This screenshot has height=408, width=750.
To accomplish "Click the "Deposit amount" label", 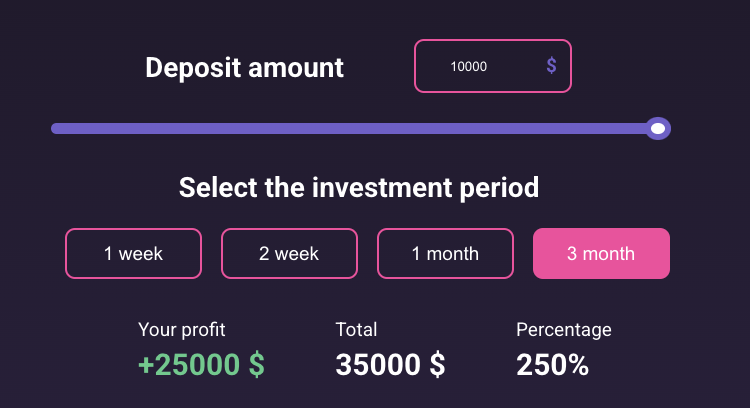I will click(x=244, y=68).
